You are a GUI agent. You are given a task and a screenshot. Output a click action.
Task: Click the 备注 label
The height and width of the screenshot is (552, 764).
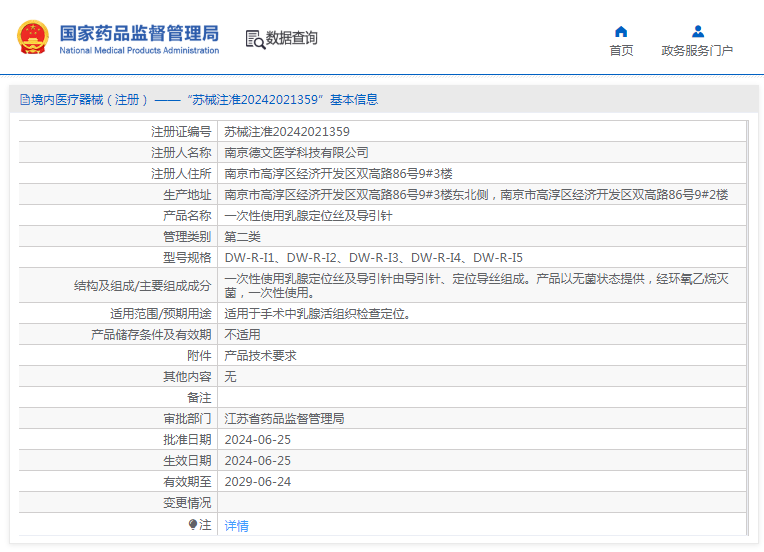point(199,398)
